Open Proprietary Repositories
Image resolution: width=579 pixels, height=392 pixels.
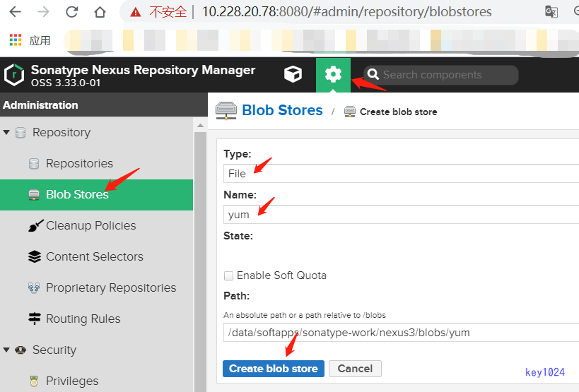pyautogui.click(x=111, y=287)
